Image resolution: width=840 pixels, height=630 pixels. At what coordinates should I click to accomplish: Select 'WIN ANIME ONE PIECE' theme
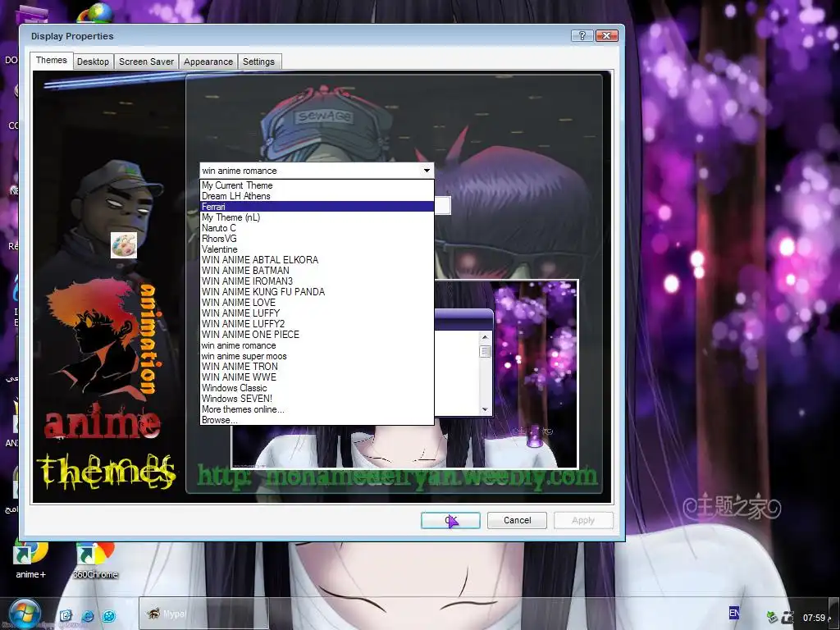click(x=317, y=335)
